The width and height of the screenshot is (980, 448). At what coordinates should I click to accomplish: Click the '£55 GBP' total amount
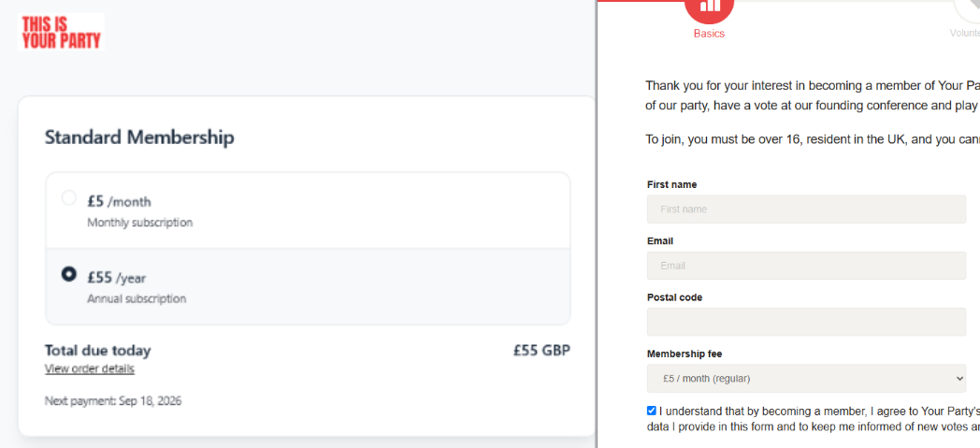pos(540,351)
